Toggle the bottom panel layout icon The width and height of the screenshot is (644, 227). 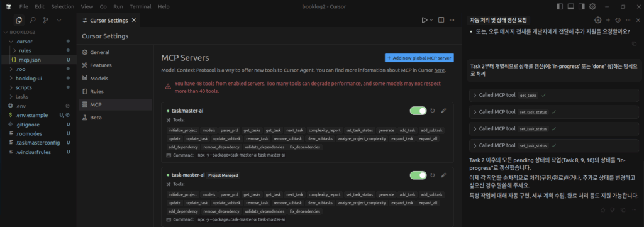point(570,6)
